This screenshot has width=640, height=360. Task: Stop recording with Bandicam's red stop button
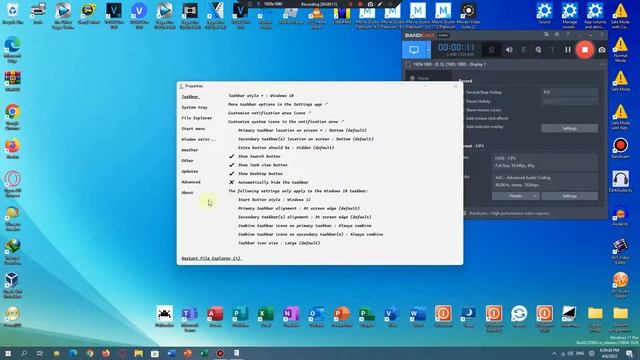point(584,50)
